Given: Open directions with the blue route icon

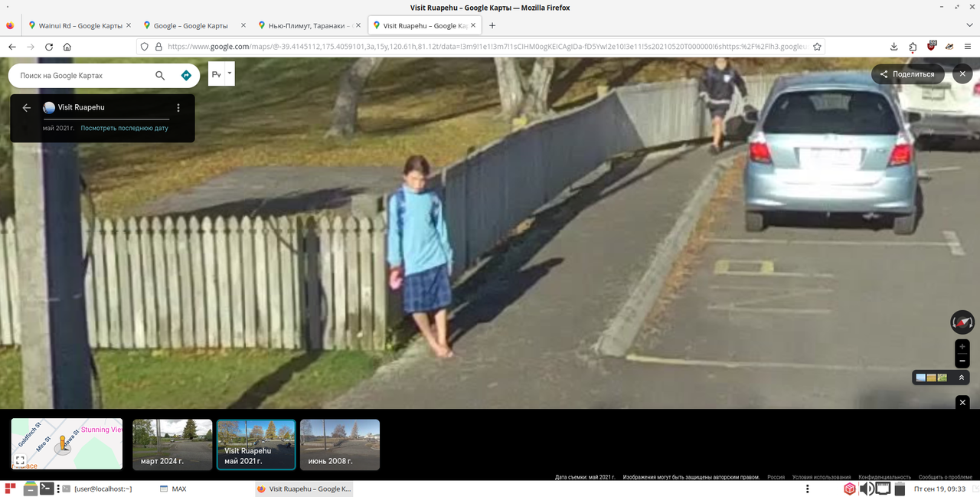Looking at the screenshot, I should click(x=186, y=76).
